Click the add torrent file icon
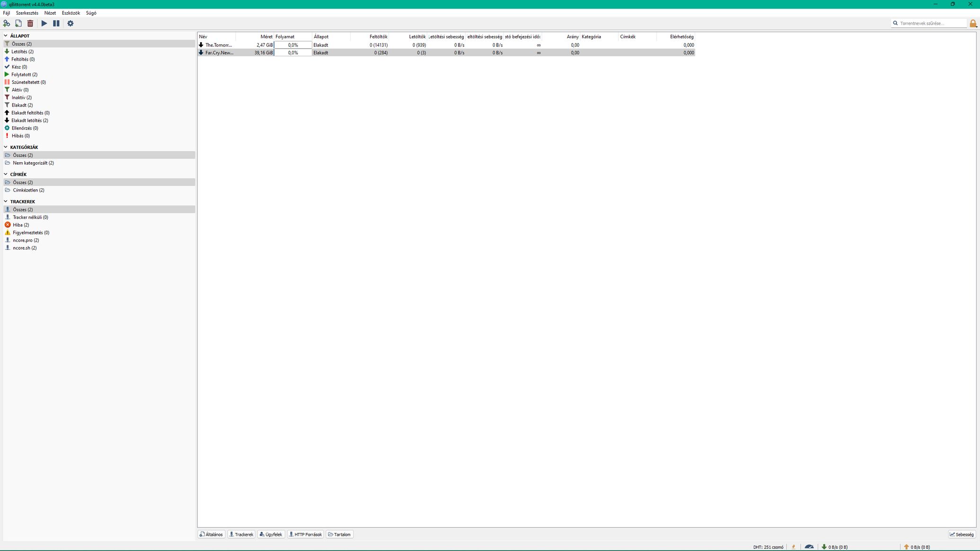 pos(18,23)
